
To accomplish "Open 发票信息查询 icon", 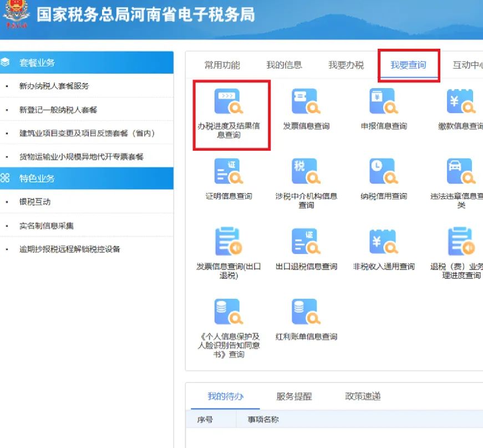I will [306, 101].
